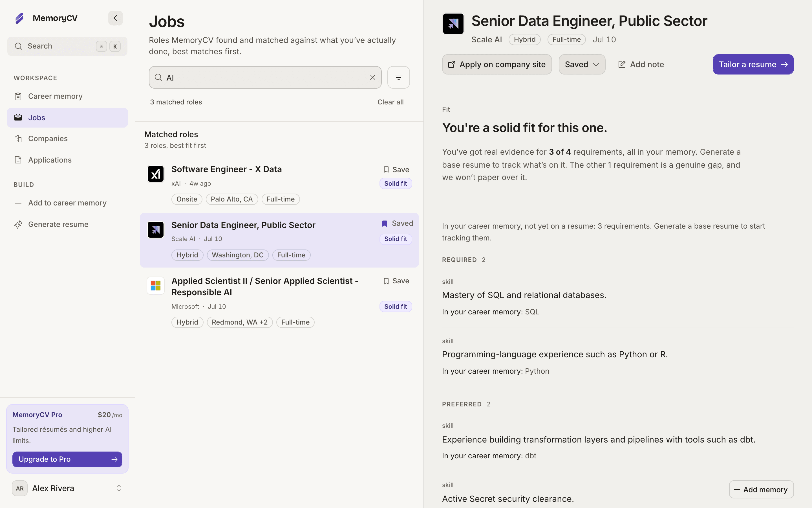Click the magnifier icon in sidebar Search
Screen dimensions: 812x508
coord(18,46)
